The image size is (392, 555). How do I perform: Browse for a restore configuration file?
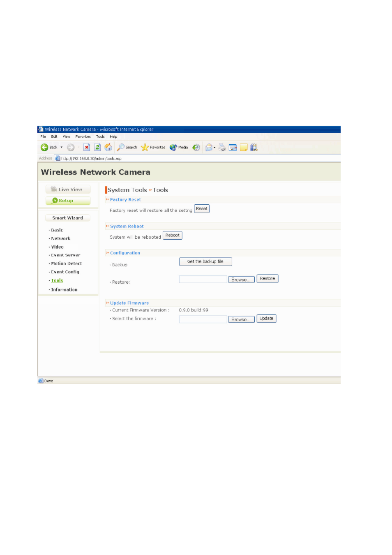[x=241, y=280]
